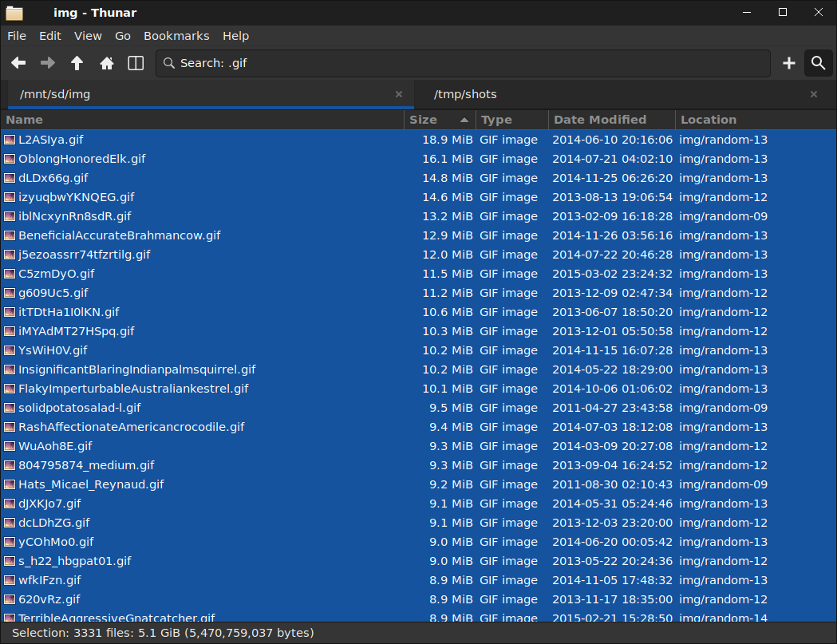Click the file icon of solidpotatosalad-l.gif
This screenshot has width=837, height=644.
click(x=10, y=408)
